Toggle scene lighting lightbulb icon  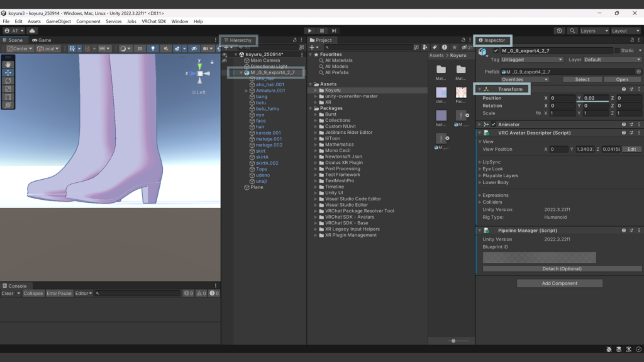[152, 48]
